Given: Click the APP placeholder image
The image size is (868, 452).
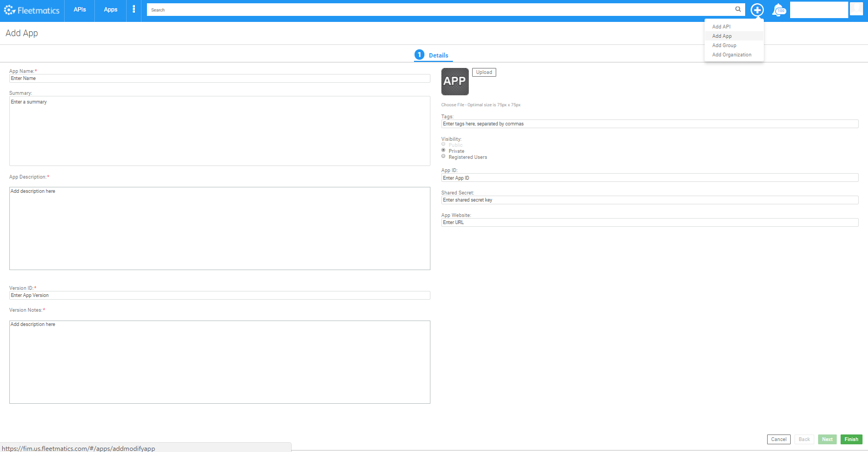Looking at the screenshot, I should click(455, 82).
